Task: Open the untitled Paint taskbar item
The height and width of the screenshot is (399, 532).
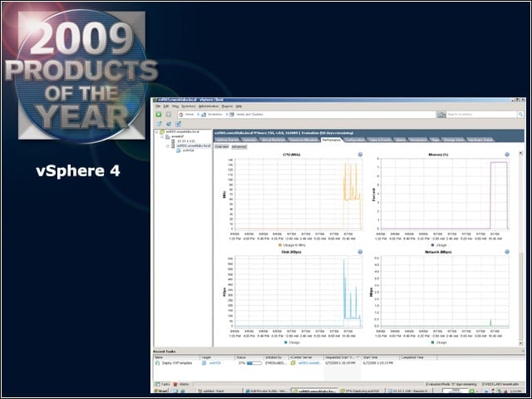Action: tap(219, 391)
